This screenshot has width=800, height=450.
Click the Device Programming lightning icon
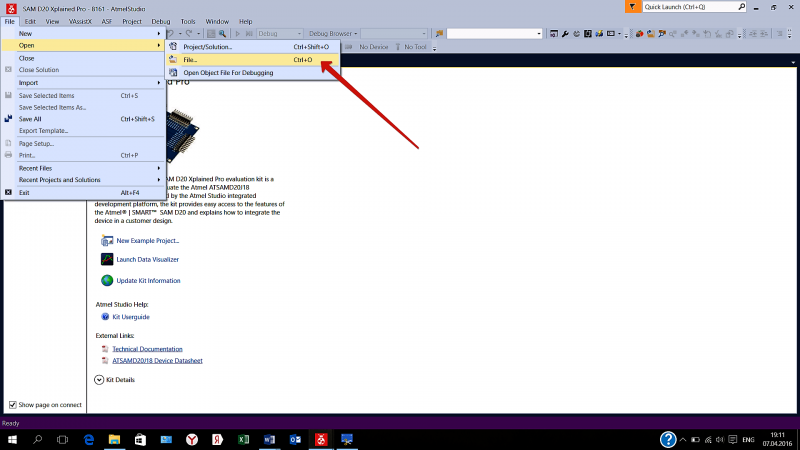[x=599, y=34]
